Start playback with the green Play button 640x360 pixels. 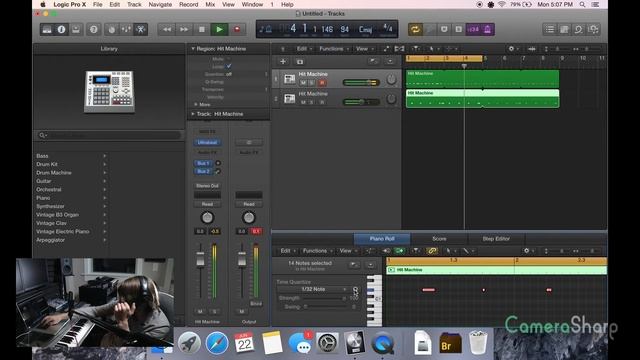[219, 29]
